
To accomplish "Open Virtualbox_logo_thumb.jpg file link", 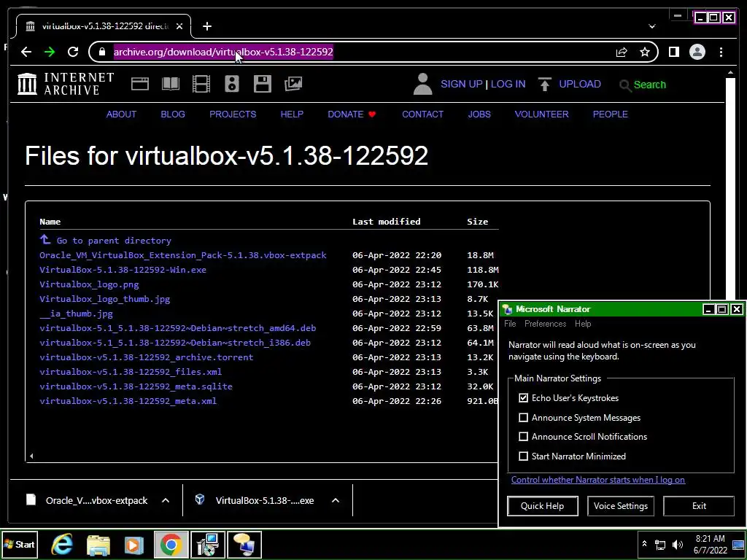I will (x=105, y=299).
